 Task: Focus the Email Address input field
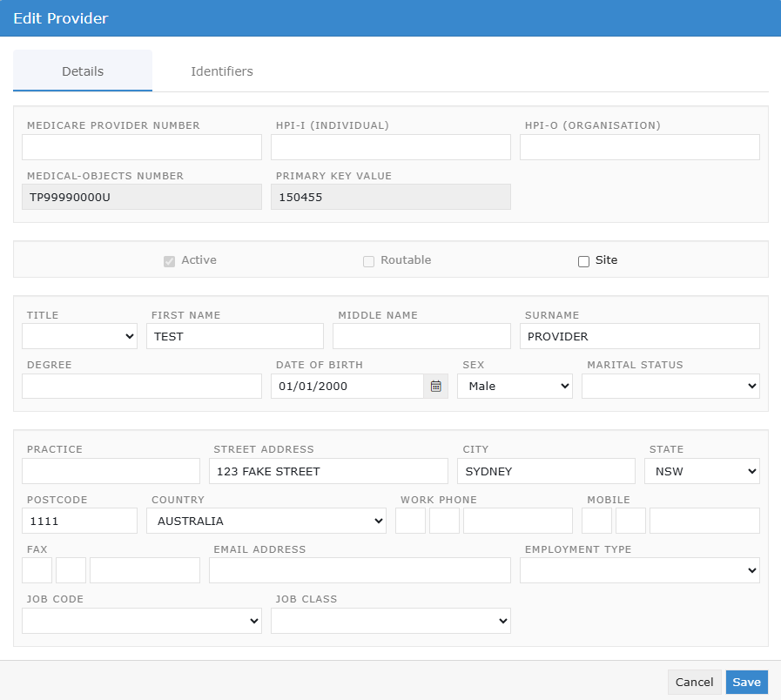coord(360,570)
